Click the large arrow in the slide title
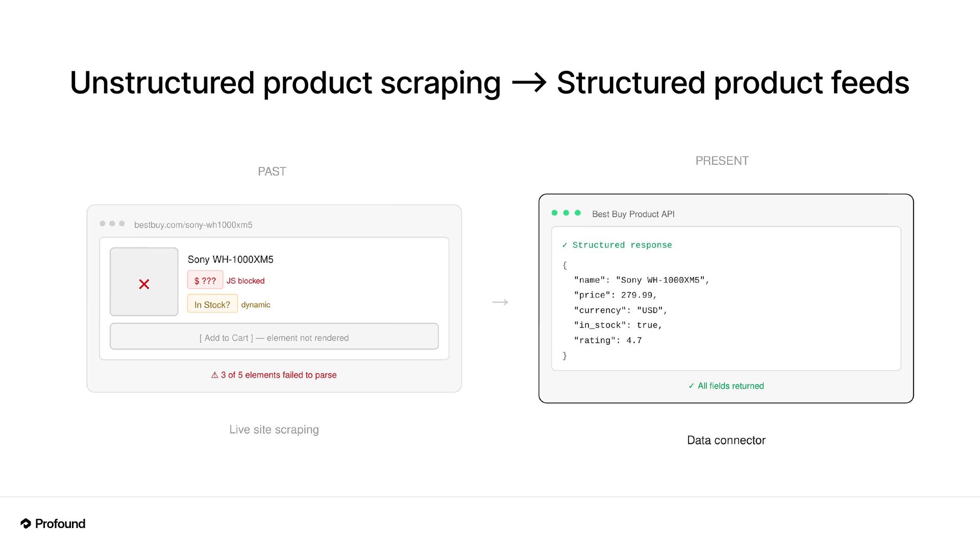The height and width of the screenshot is (551, 980). [529, 83]
